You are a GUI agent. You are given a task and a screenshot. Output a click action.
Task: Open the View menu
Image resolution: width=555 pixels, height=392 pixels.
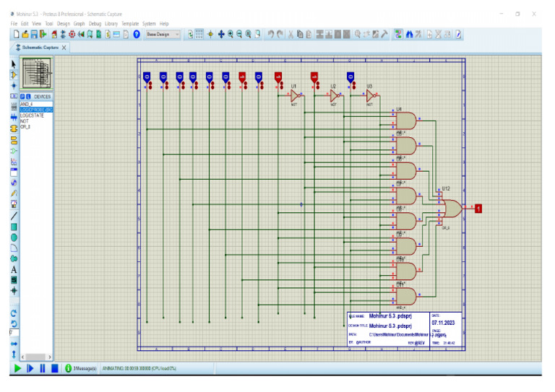36,24
